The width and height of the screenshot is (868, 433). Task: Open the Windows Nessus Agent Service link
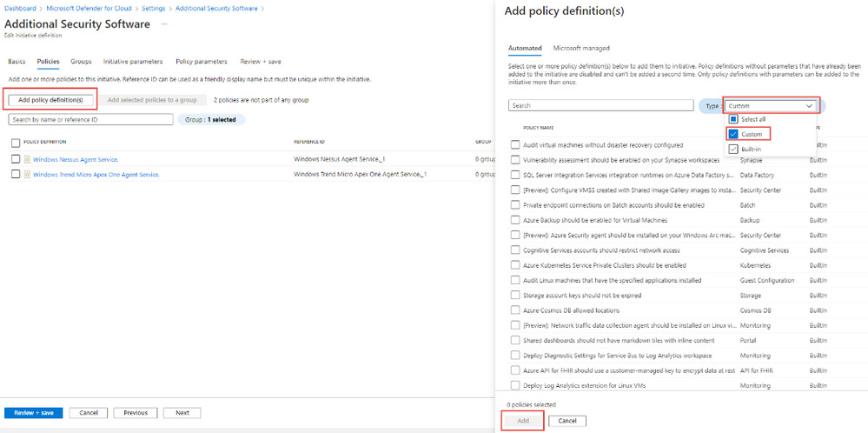(76, 159)
